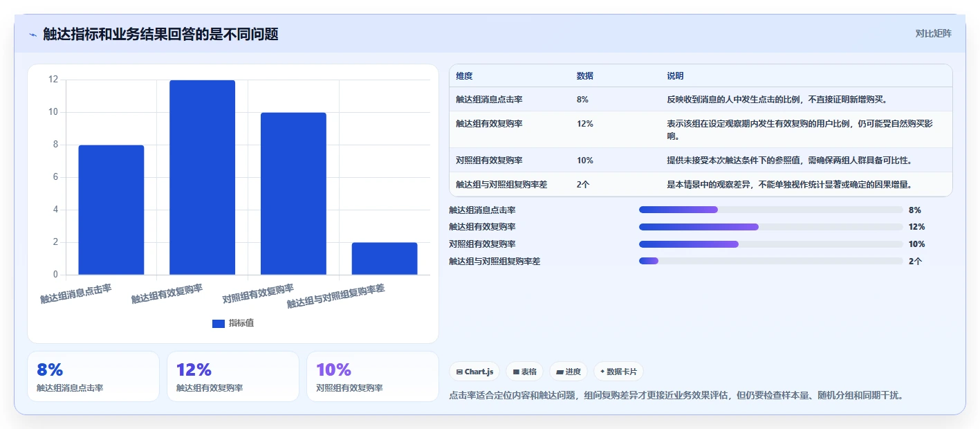Click the 触达组消息点击率 progress bar
Image resolution: width=980 pixels, height=429 pixels.
771,210
